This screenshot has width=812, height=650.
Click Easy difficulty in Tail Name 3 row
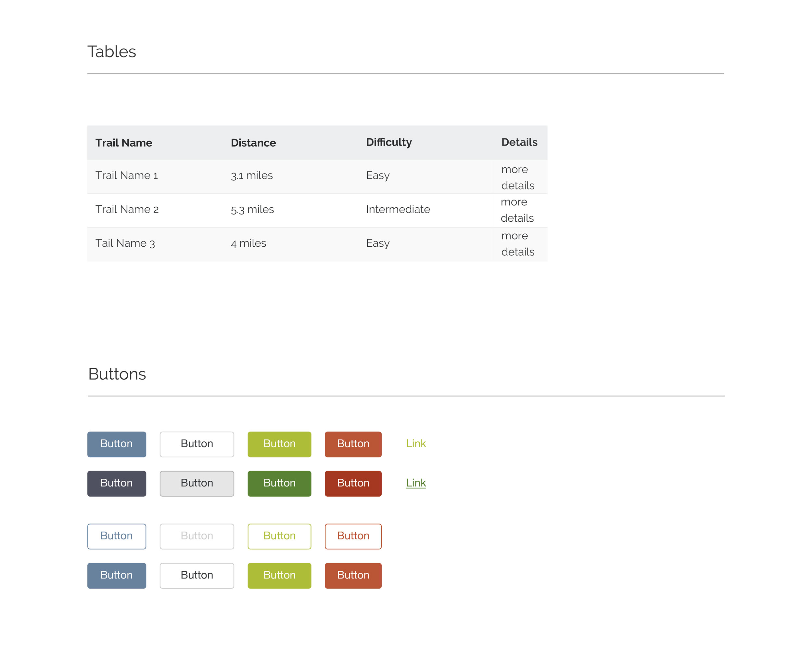coord(378,244)
